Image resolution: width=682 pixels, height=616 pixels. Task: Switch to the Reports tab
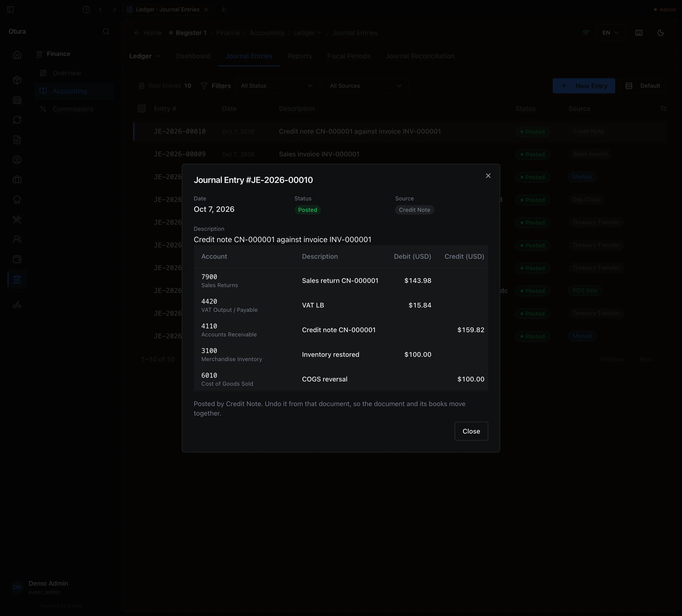299,56
